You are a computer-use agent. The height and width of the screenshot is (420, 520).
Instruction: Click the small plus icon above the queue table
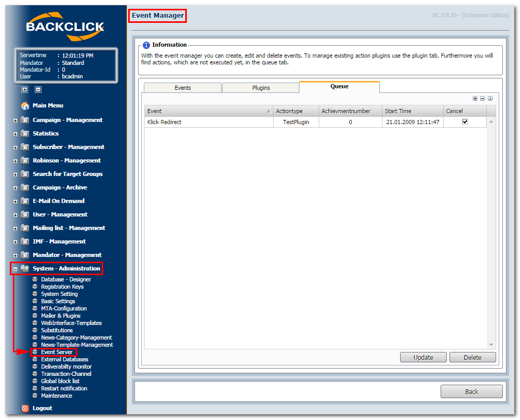point(475,98)
